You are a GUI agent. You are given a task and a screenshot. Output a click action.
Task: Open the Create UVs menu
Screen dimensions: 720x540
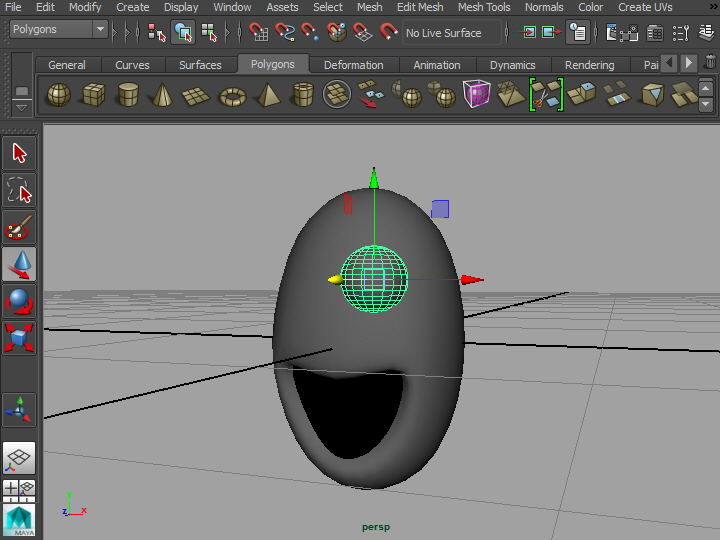[x=645, y=7]
